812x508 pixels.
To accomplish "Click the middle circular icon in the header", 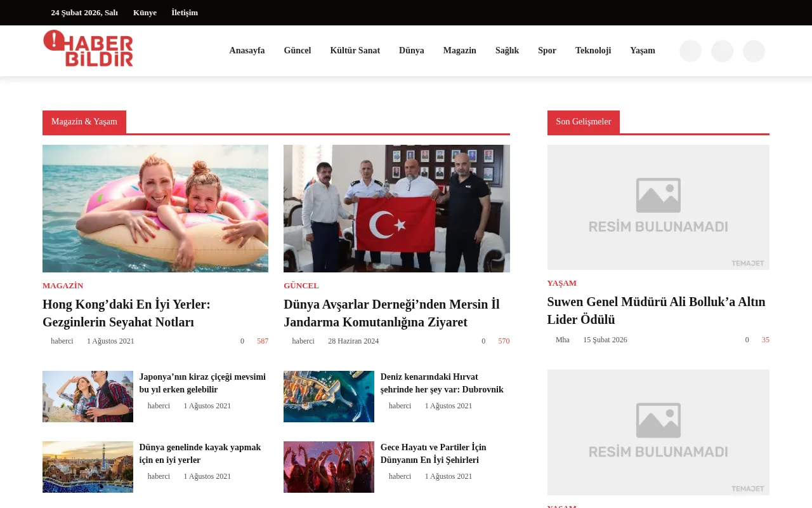I will pos(722,51).
